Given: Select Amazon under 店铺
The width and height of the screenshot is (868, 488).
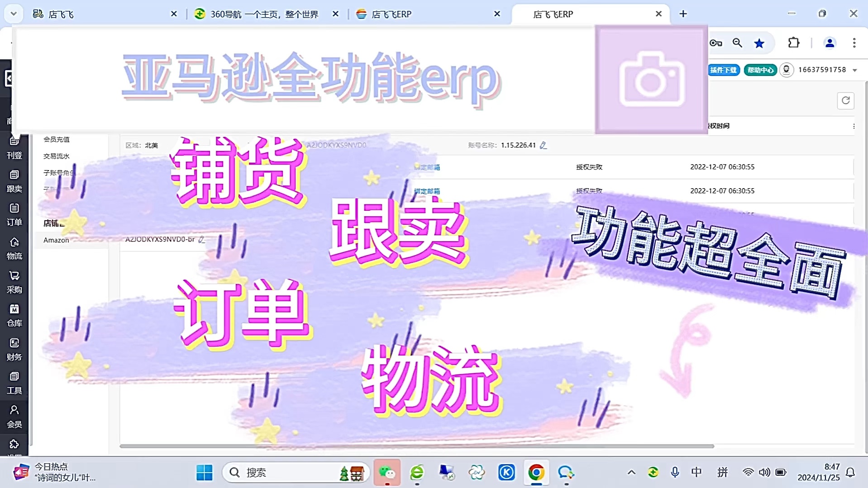Looking at the screenshot, I should pos(56,240).
